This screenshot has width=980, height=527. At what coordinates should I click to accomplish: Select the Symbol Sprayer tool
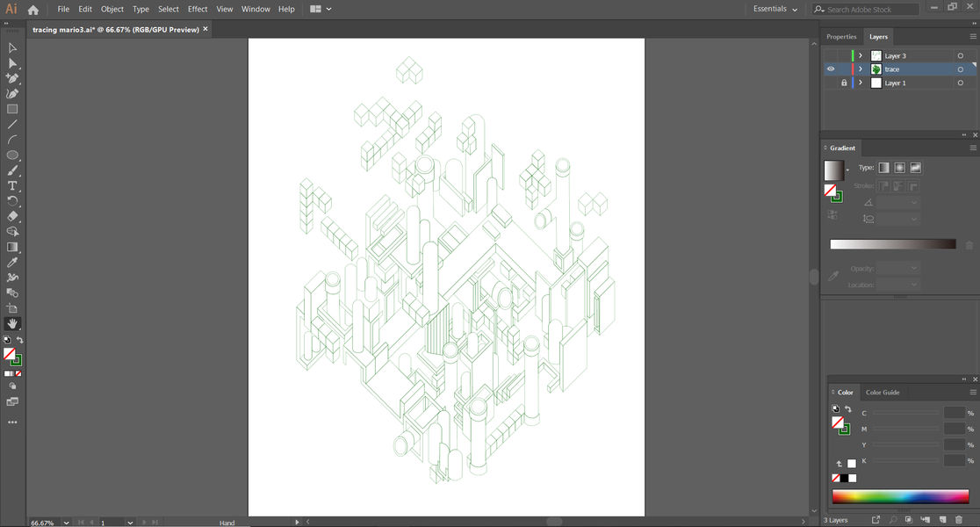[12, 278]
